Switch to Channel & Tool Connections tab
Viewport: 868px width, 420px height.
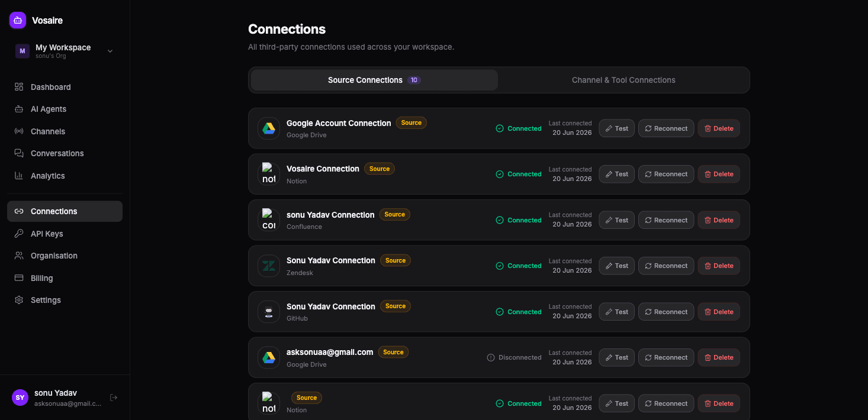(x=623, y=80)
